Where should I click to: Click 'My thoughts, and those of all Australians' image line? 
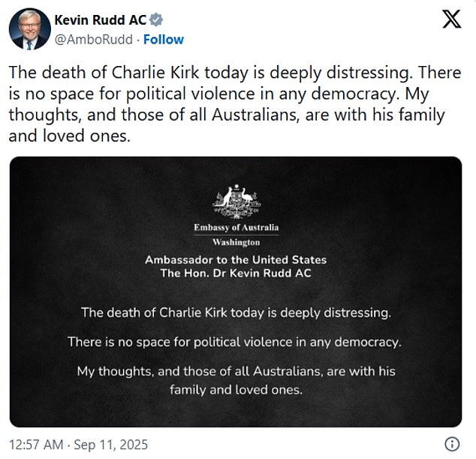point(236,371)
